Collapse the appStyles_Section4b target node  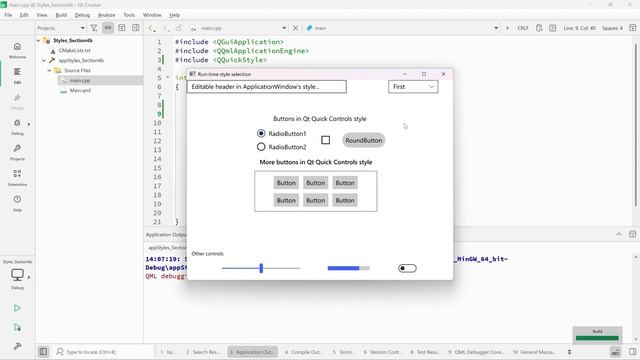point(44,60)
